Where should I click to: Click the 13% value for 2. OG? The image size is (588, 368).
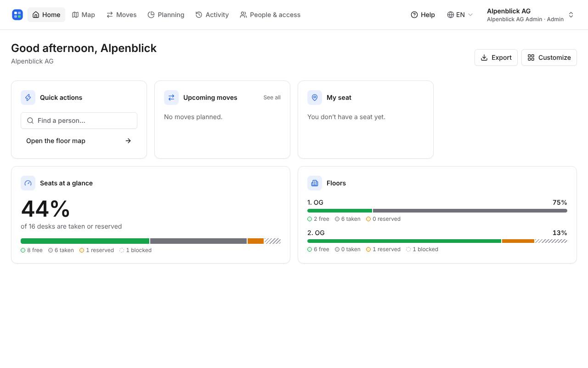point(560,233)
